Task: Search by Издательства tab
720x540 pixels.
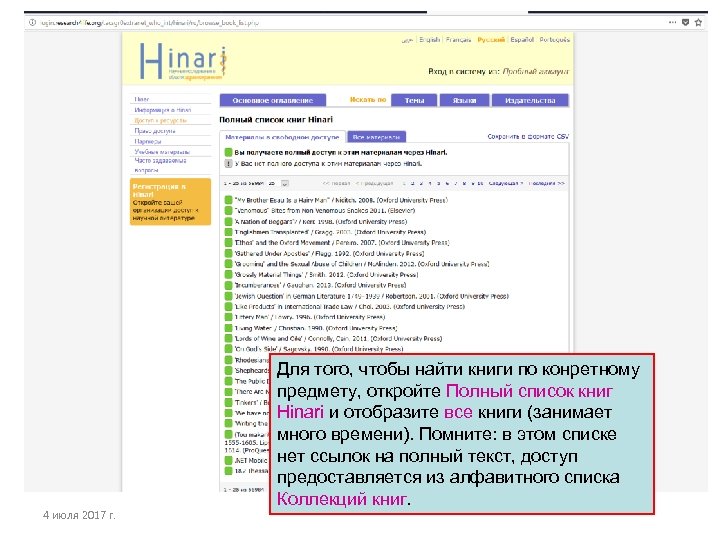Action: click(x=530, y=100)
